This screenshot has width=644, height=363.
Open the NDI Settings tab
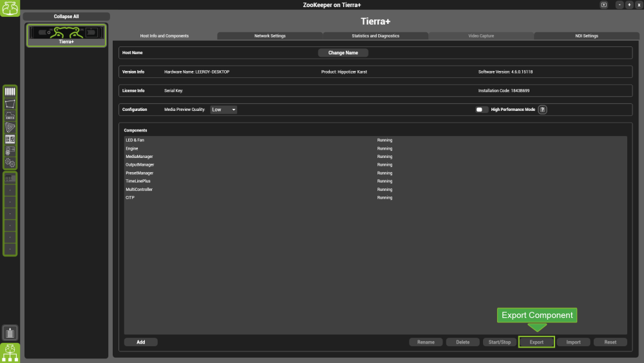[587, 35]
